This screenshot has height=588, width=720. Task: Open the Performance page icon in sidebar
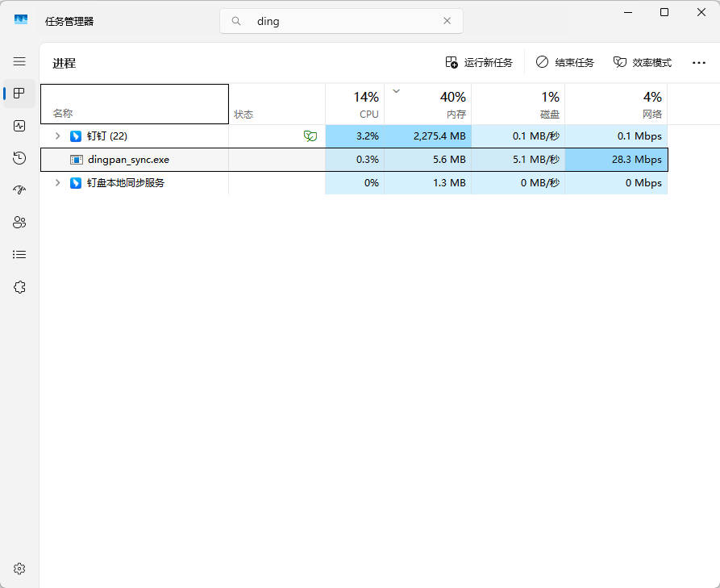pos(19,126)
